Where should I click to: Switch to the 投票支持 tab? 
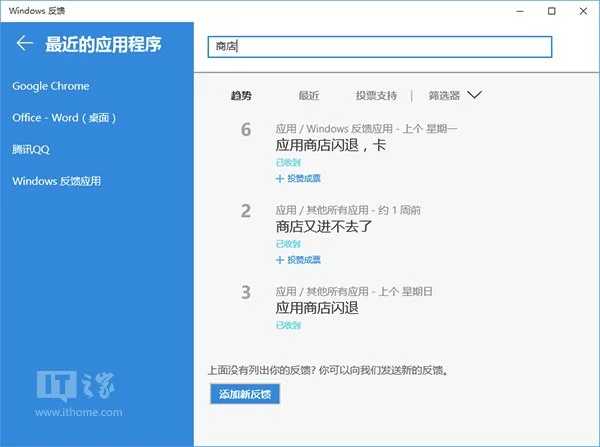(376, 96)
